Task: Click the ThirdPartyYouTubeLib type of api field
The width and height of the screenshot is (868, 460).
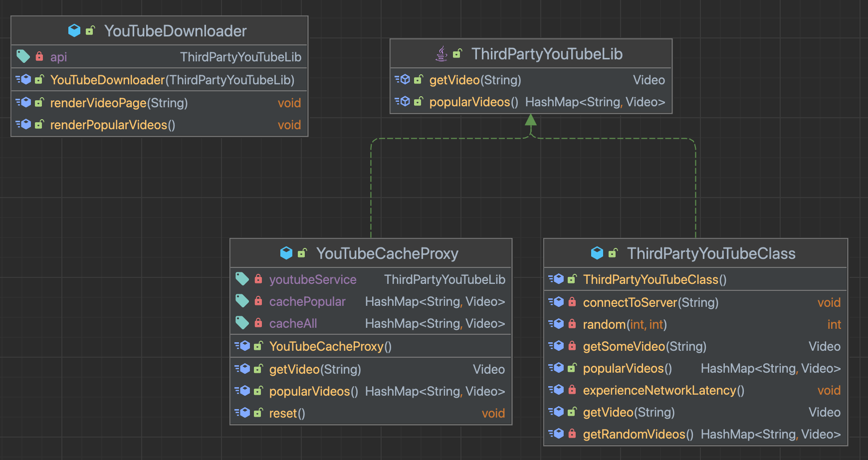Action: pyautogui.click(x=241, y=57)
